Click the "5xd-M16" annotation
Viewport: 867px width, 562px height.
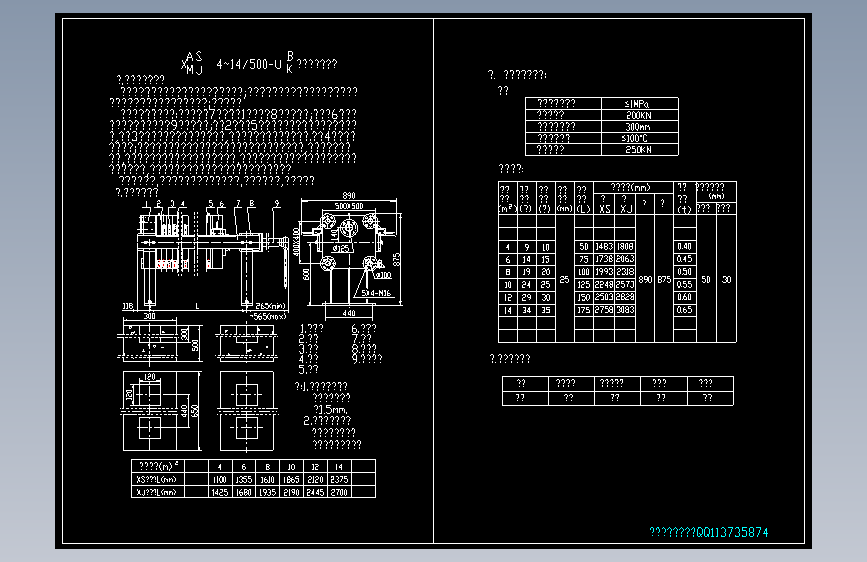(x=376, y=293)
